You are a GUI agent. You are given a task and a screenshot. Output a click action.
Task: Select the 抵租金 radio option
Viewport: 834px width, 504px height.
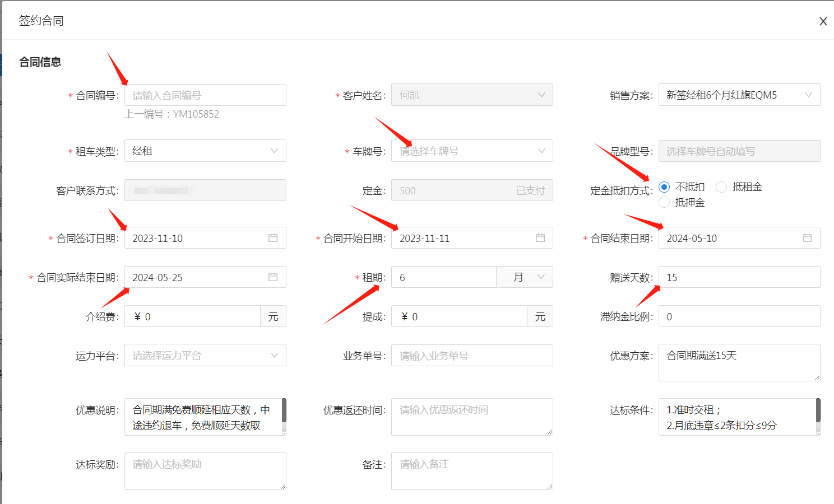click(x=721, y=187)
